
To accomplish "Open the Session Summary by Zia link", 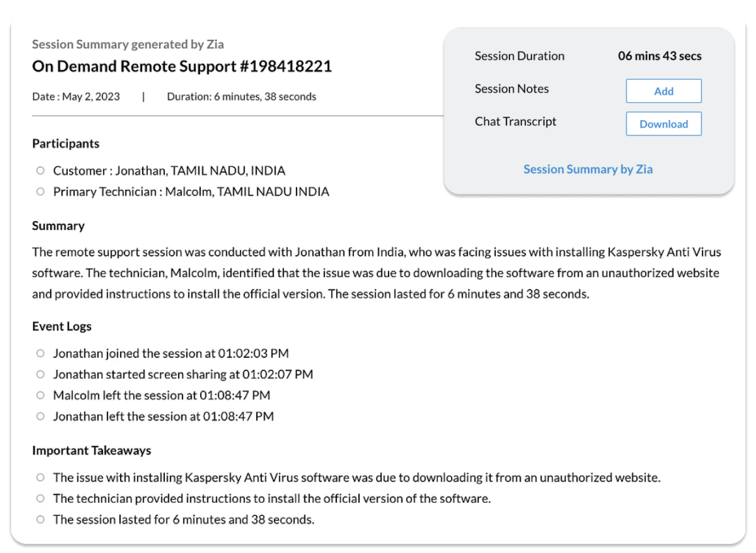I will pyautogui.click(x=588, y=170).
